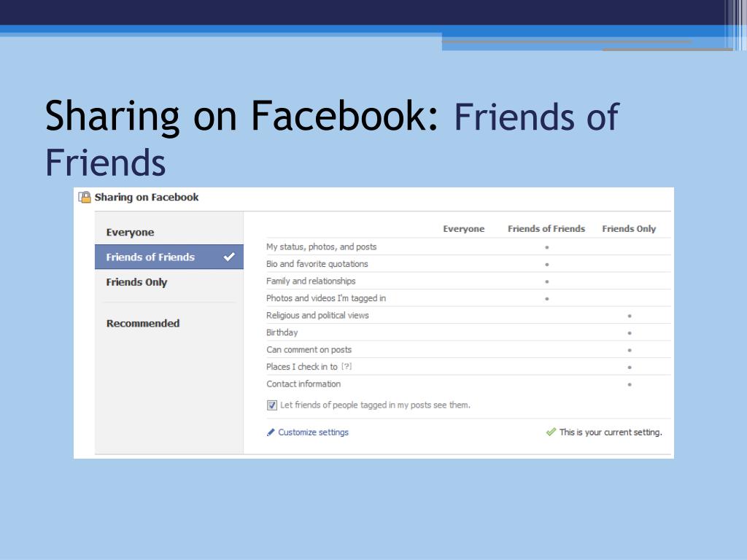Click the green checkmark beside current setting
Image resolution: width=747 pixels, height=560 pixels.
coord(551,432)
